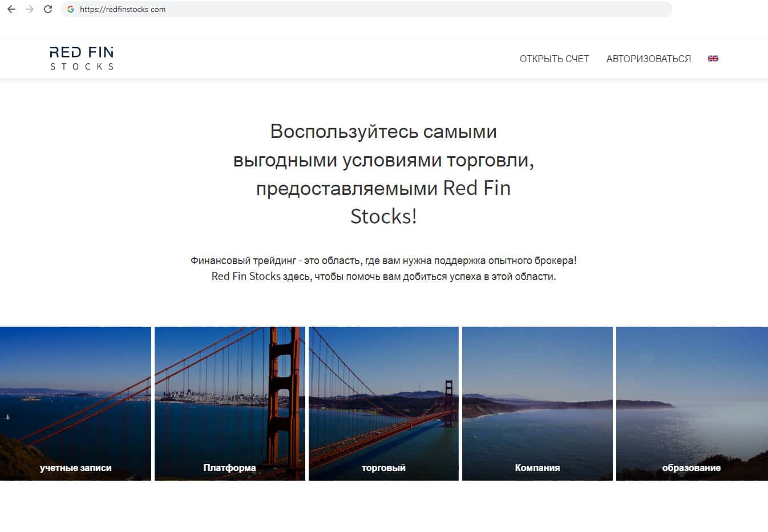The image size is (768, 532).
Task: Click the headline starting with Воспользуйтесь самыми
Action: (383, 132)
